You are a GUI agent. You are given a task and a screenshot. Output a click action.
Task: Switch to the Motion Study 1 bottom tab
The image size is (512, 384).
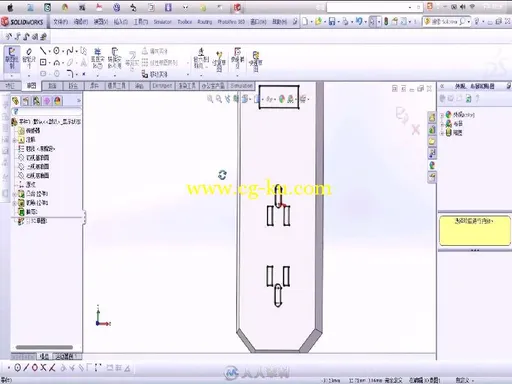[66, 356]
